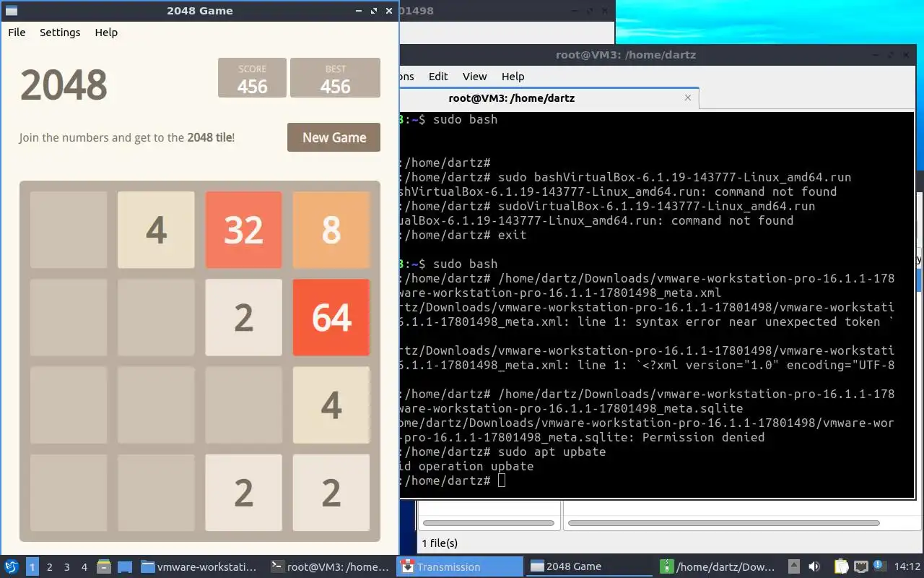The width and height of the screenshot is (924, 578).
Task: Open file manager launcher in taskbar
Action: coord(104,566)
